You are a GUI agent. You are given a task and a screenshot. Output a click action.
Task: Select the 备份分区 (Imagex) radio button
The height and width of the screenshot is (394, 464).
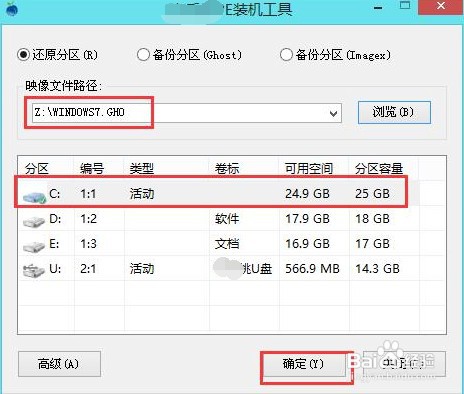(286, 55)
